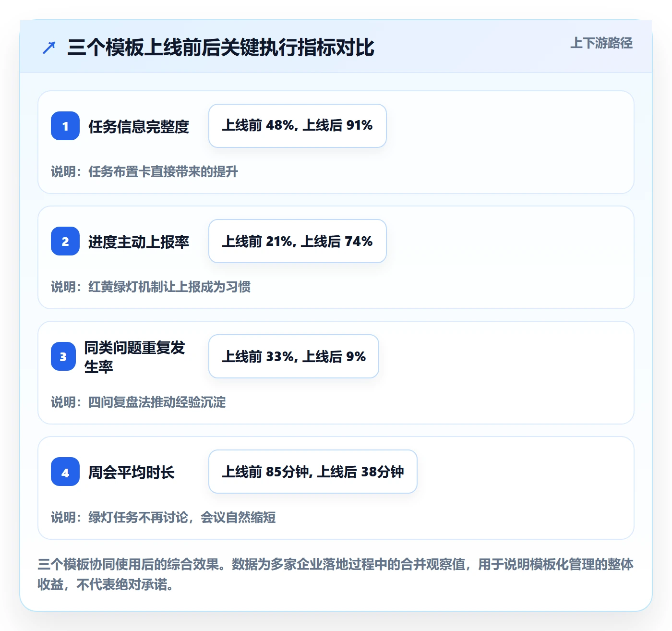Click the 周会平均时长 label
Screen dimensions: 672x631
[132, 473]
